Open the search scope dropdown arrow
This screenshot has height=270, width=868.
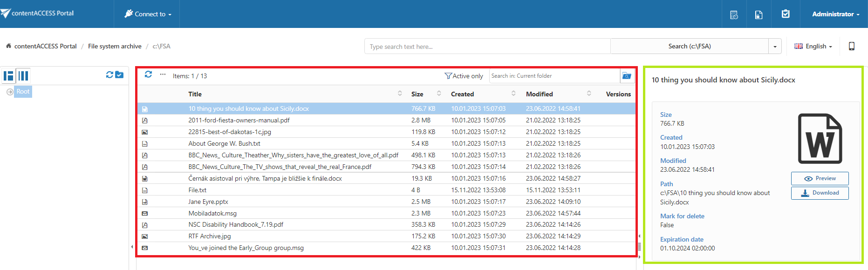[x=775, y=47]
